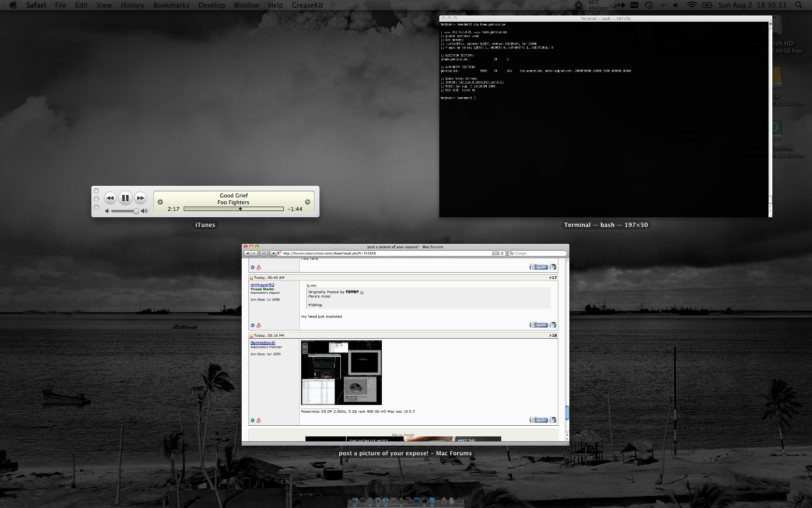812x508 pixels.
Task: Pause the song in iTunes mini player
Action: click(125, 198)
